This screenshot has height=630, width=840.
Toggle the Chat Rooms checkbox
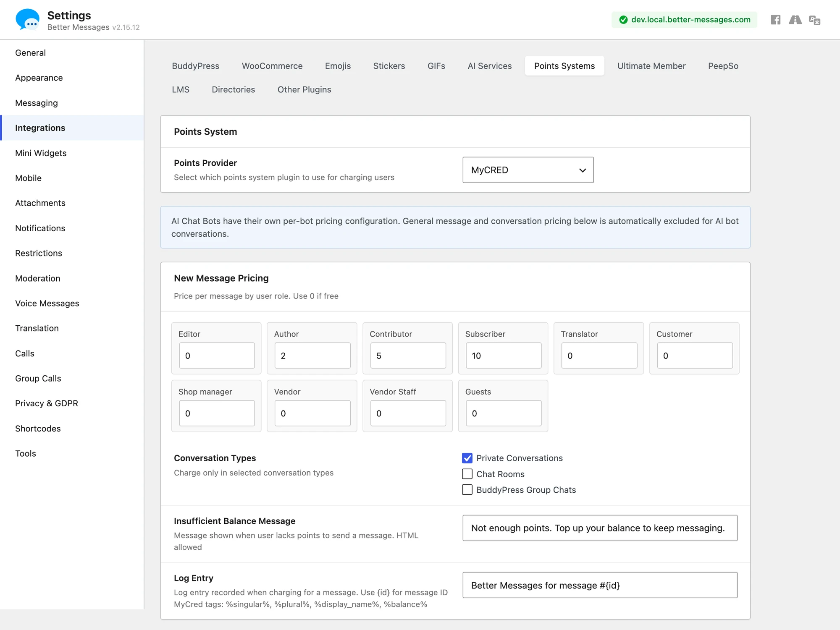467,474
